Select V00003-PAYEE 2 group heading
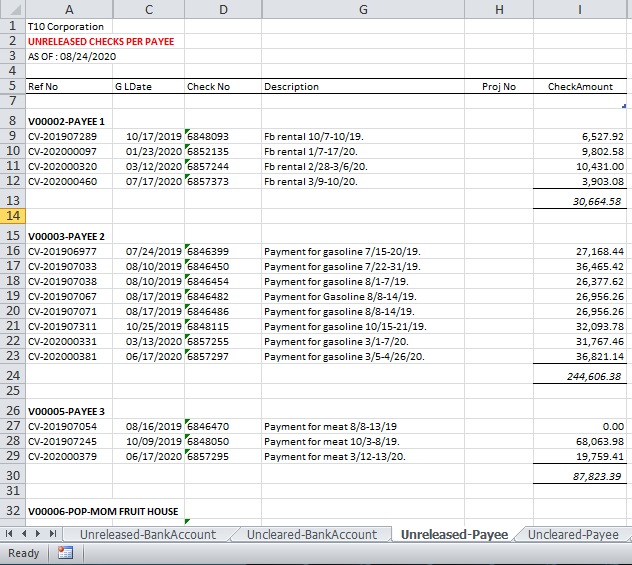Viewport: 632px width, 565px height. click(x=66, y=236)
